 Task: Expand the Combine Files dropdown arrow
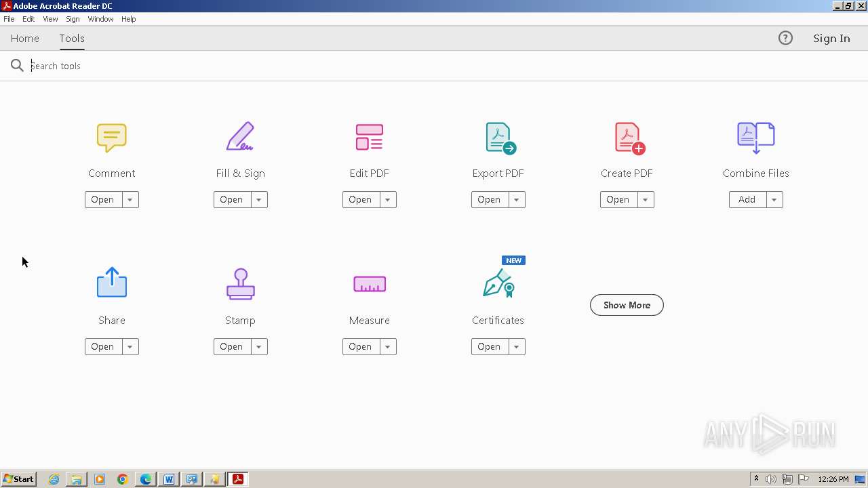pos(774,199)
